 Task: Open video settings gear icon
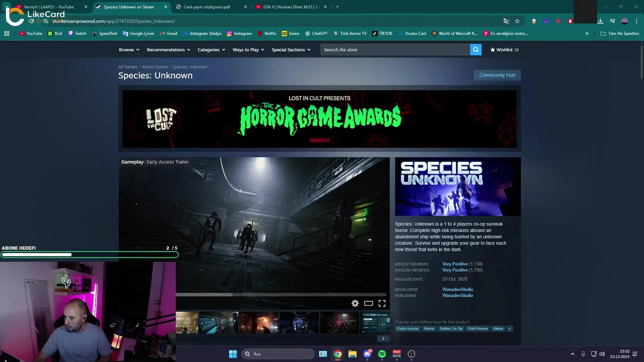click(355, 303)
